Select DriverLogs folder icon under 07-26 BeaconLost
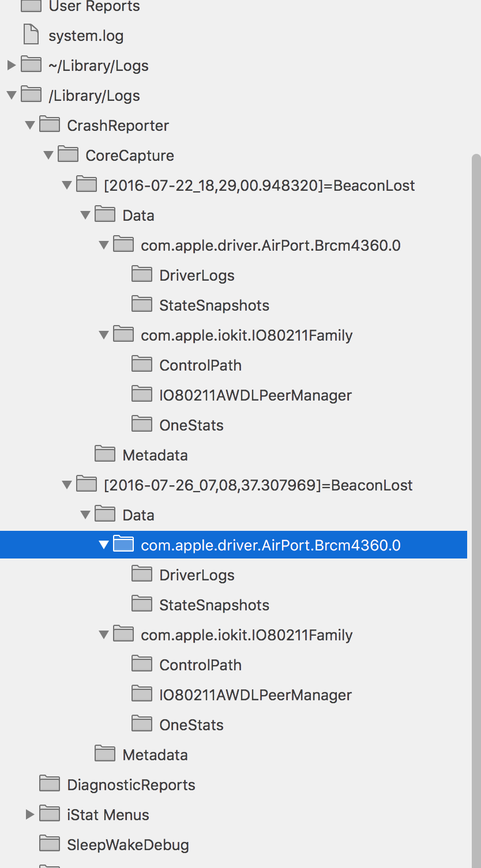 click(x=142, y=575)
